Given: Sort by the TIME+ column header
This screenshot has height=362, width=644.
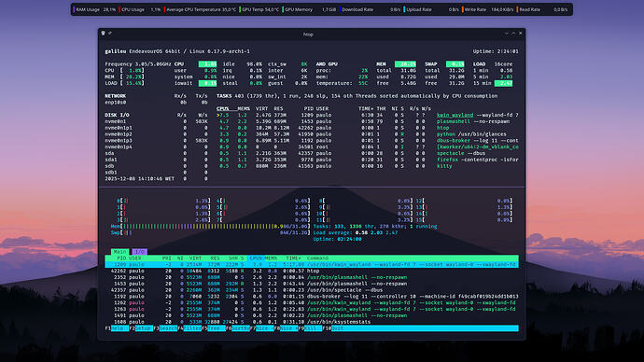Looking at the screenshot, I should tap(293, 258).
